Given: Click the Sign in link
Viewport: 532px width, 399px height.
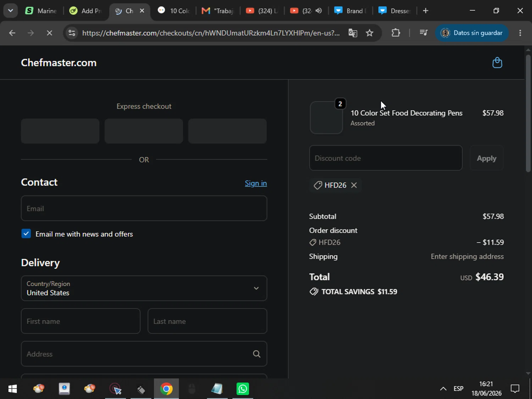Looking at the screenshot, I should pos(256,183).
